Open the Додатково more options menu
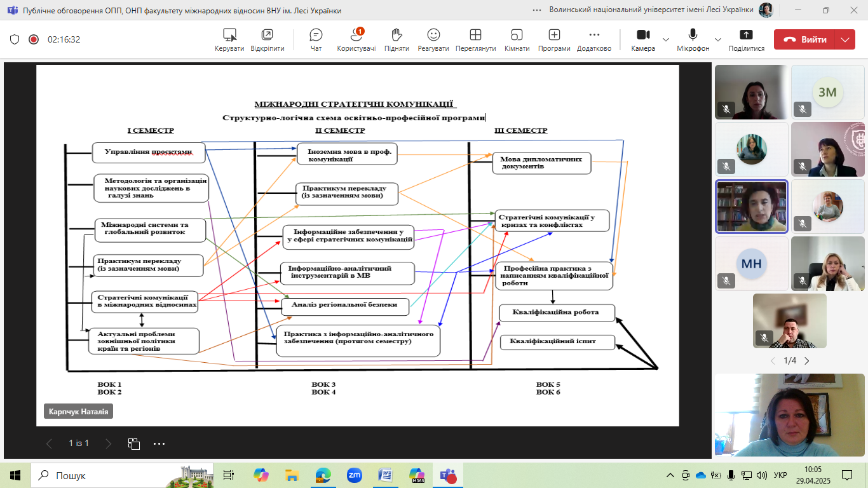Screen dimensions: 868x488 pyautogui.click(x=594, y=39)
